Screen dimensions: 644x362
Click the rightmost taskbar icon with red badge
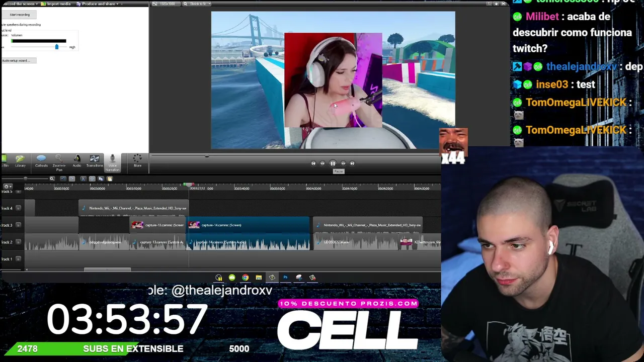click(312, 278)
